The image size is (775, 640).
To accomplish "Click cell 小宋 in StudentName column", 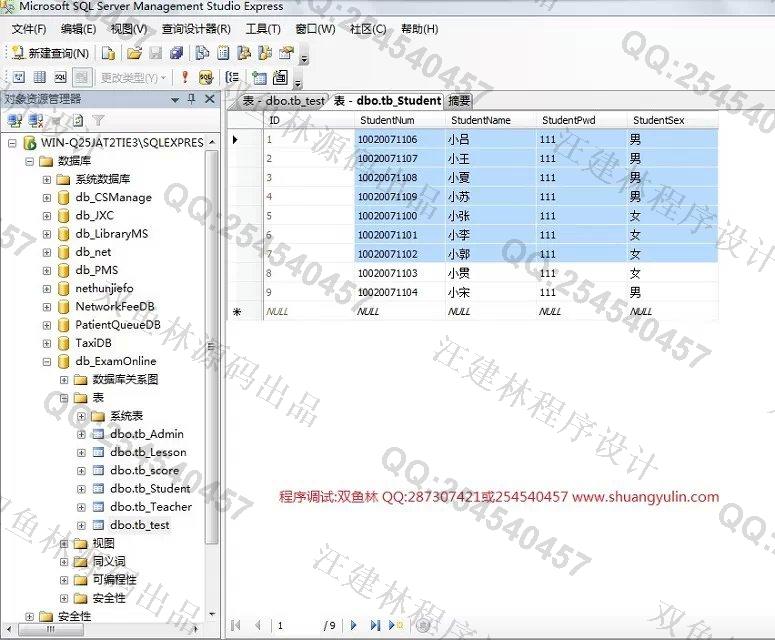I will click(x=490, y=293).
